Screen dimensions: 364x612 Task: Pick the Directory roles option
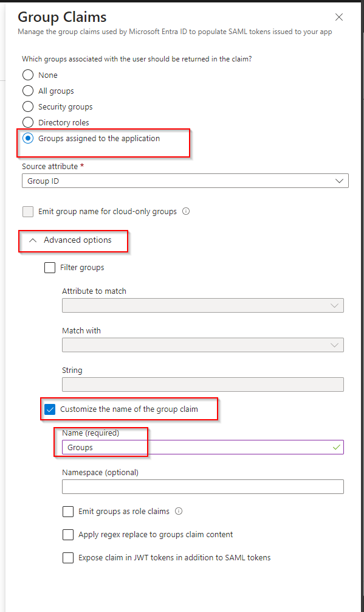click(x=28, y=122)
